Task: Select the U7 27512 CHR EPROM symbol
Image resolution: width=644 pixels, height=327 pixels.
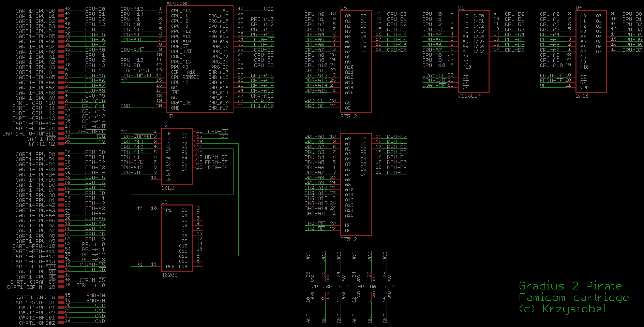Action: click(356, 184)
